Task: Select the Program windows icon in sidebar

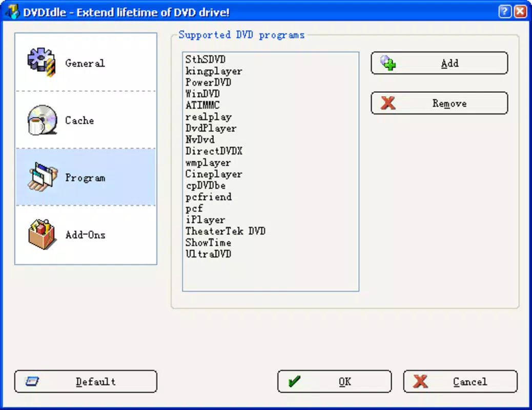Action: (43, 177)
